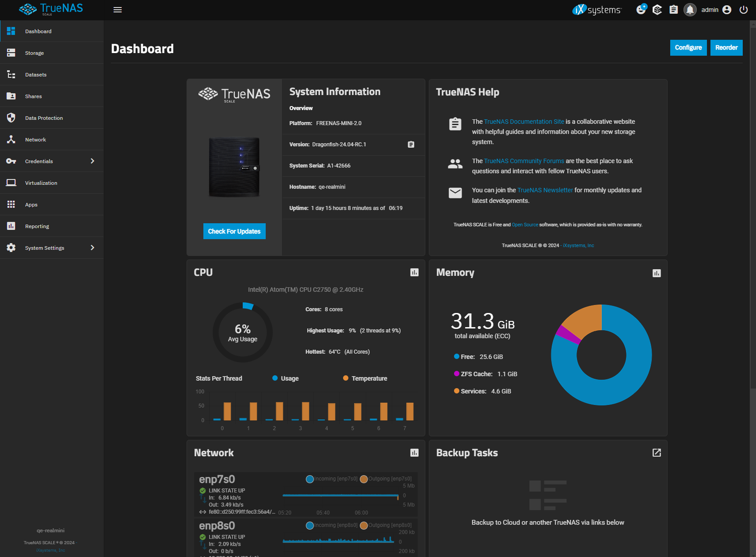756x557 pixels.
Task: Toggle Incoming [enp7s0] chart series
Action: [x=332, y=479]
